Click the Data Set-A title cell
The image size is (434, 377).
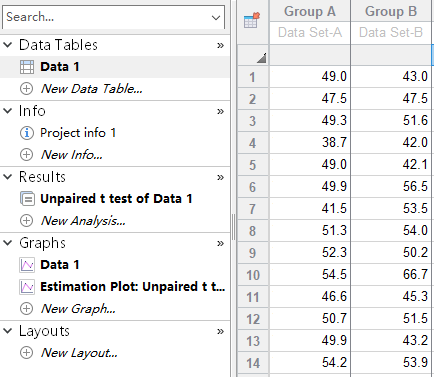pyautogui.click(x=310, y=33)
